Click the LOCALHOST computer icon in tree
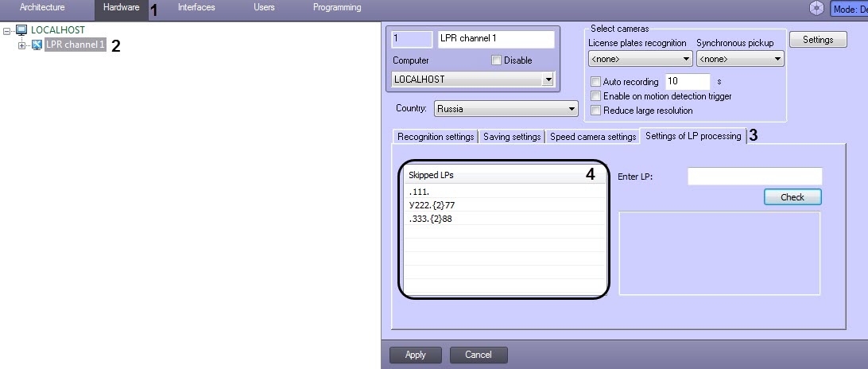The height and width of the screenshot is (369, 868). pos(21,30)
